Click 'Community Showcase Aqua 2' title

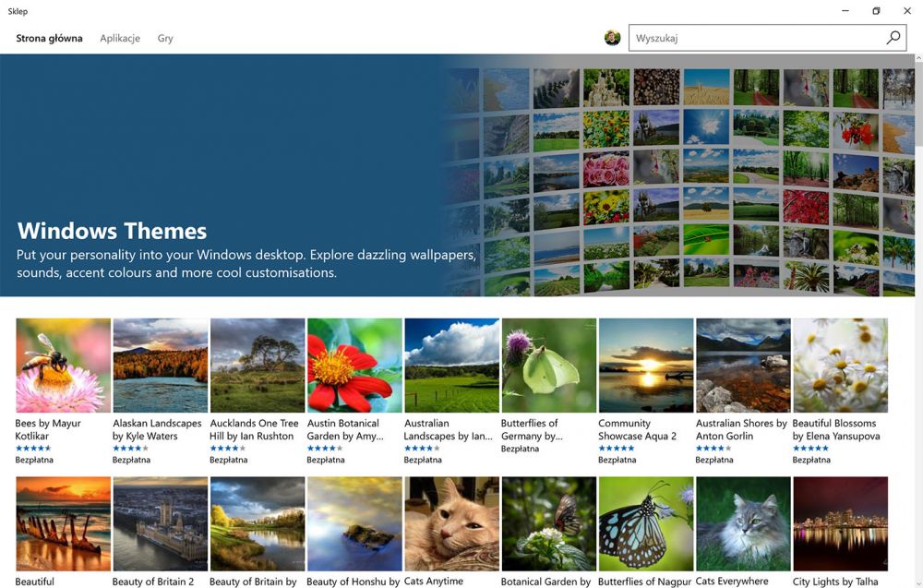(x=637, y=429)
